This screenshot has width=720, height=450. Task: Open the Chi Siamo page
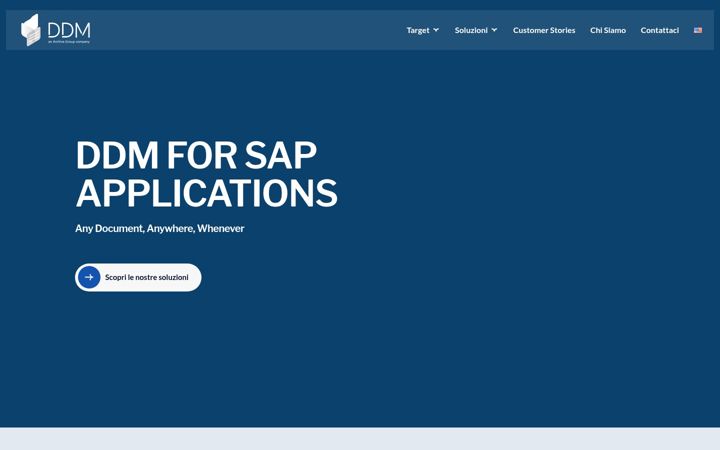(x=608, y=30)
